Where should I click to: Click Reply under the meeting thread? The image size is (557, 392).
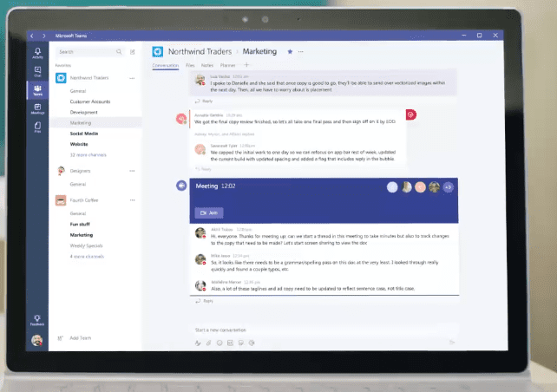(x=205, y=301)
